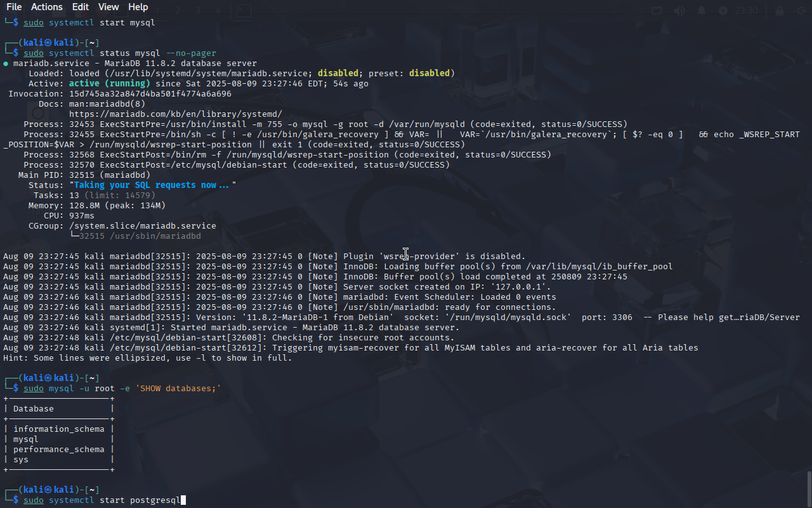The width and height of the screenshot is (812, 508).
Task: Click the Process 32453 ExecStartPre line
Action: [x=325, y=124]
